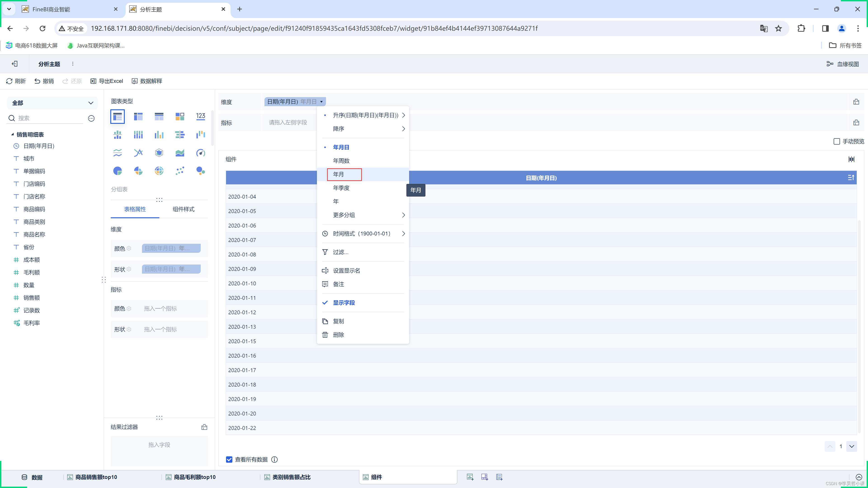Open Data Explanation (数据解释)
868x488 pixels.
147,81
